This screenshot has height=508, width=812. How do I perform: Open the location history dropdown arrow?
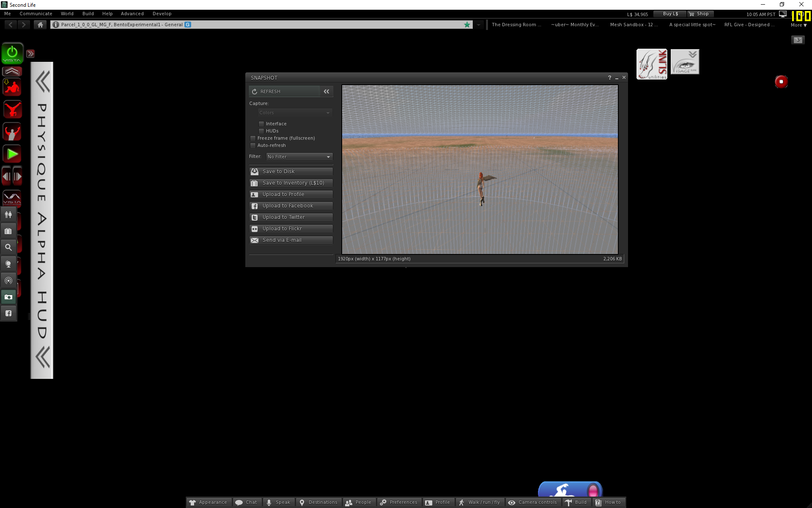pos(478,25)
